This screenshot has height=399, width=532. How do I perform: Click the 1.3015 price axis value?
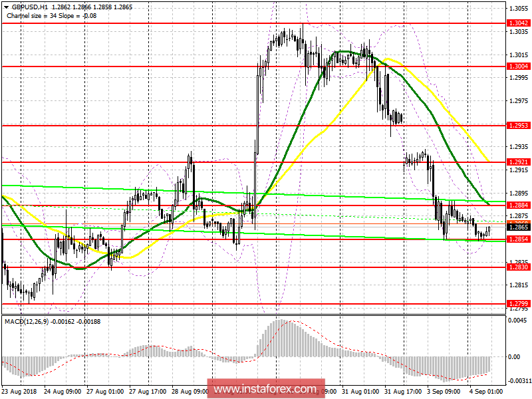(519, 55)
